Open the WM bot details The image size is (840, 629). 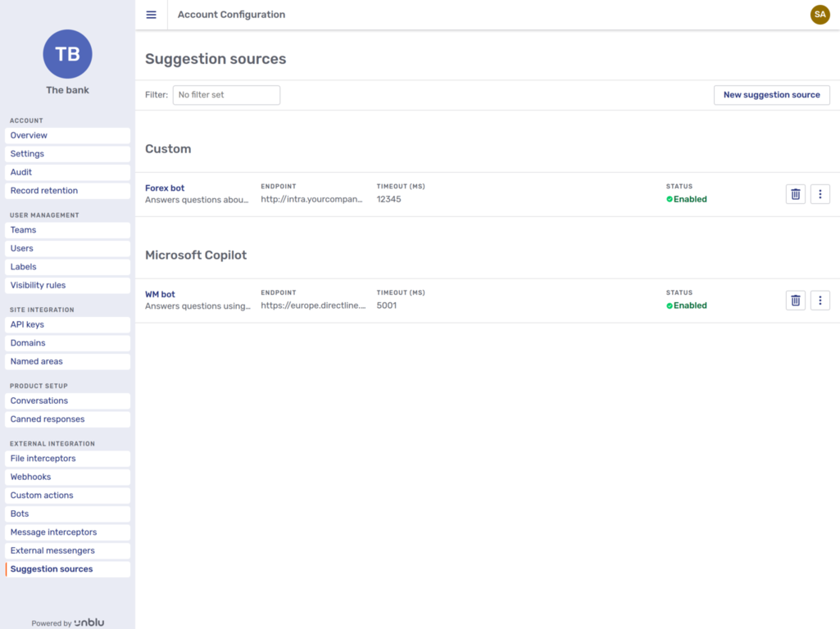click(159, 294)
